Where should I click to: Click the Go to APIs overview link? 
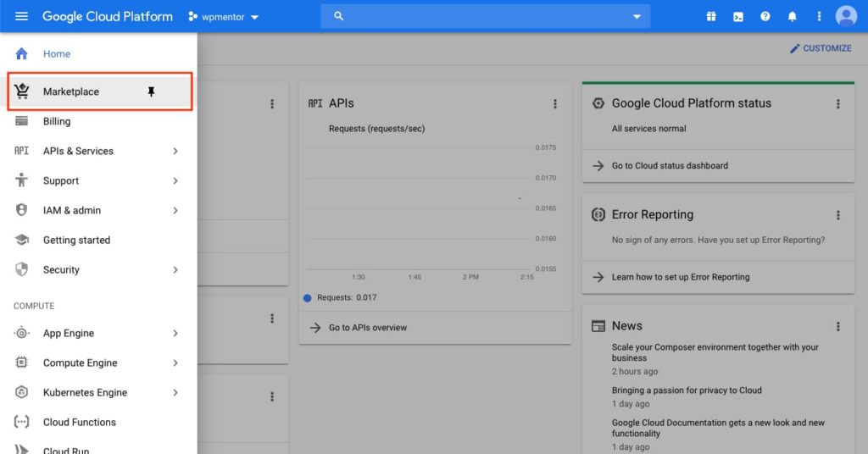(x=367, y=328)
